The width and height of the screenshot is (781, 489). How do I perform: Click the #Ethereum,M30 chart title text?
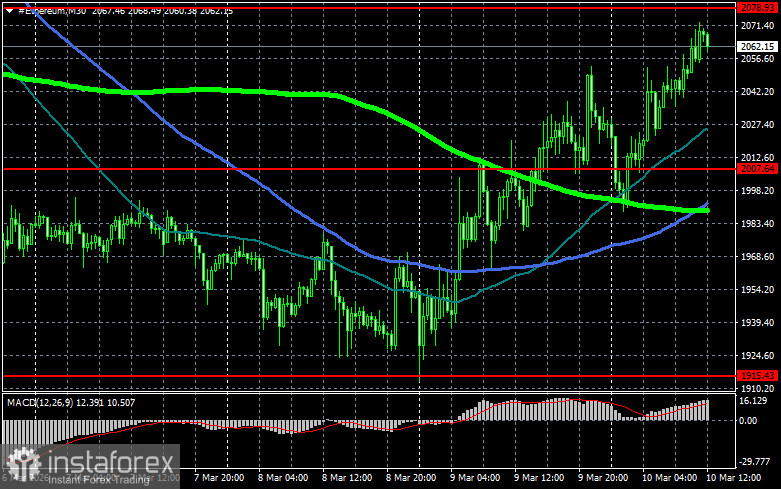click(52, 10)
